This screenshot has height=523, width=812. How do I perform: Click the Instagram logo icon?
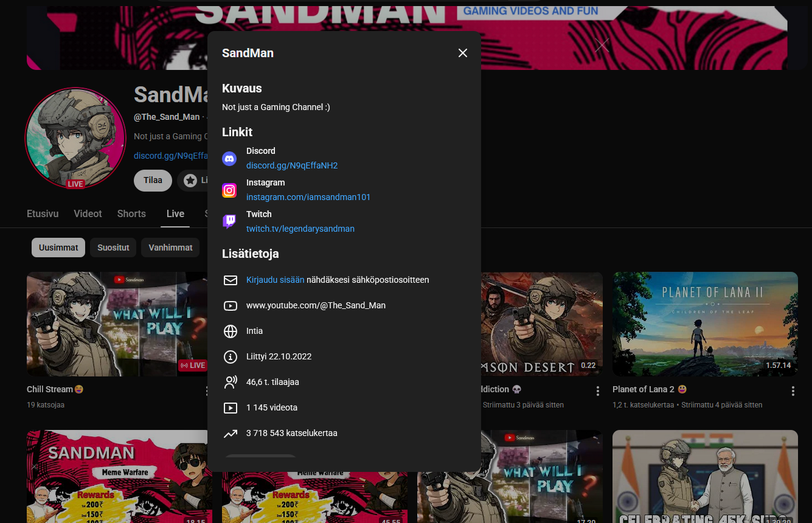pyautogui.click(x=229, y=190)
